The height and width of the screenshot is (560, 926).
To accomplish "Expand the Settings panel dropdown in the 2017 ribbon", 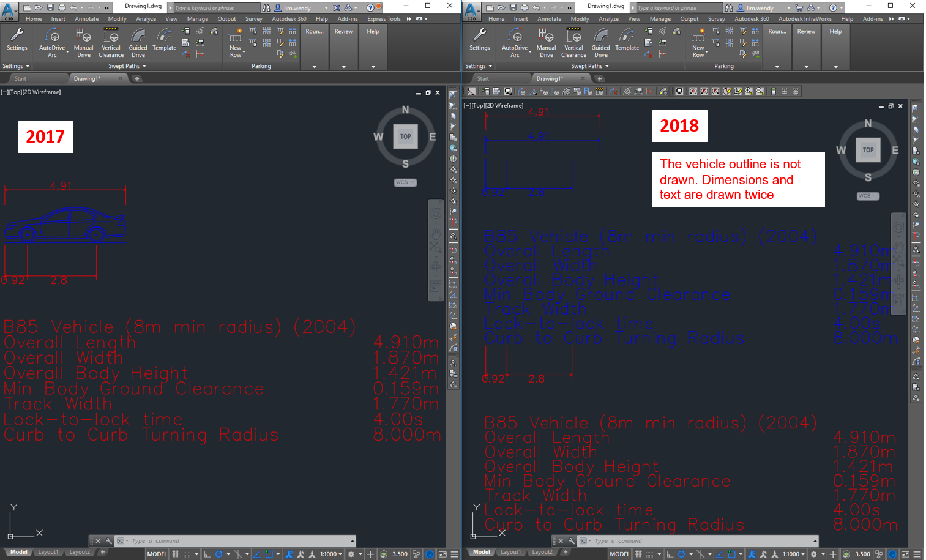I will pyautogui.click(x=16, y=66).
